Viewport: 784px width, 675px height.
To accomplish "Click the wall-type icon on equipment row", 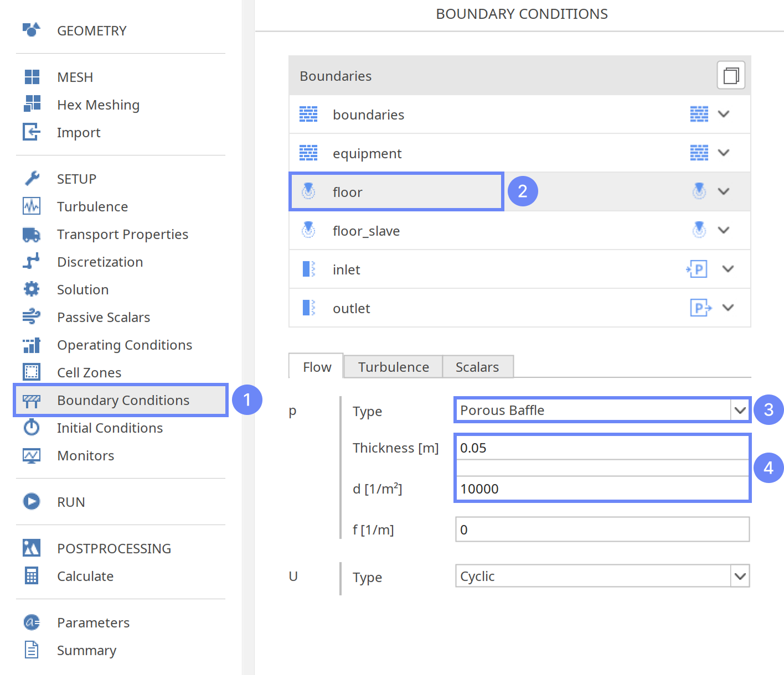I will click(x=699, y=153).
